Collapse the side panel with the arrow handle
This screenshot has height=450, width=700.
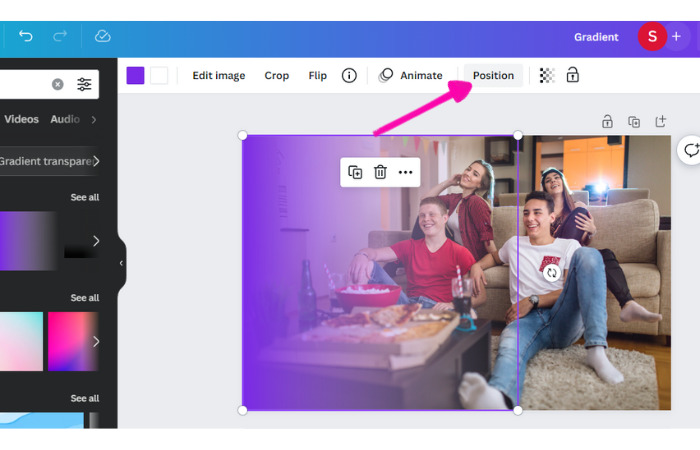tap(121, 263)
